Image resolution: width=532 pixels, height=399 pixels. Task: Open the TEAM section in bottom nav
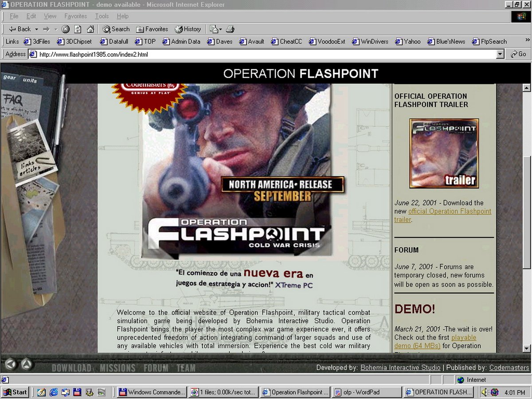coord(186,368)
